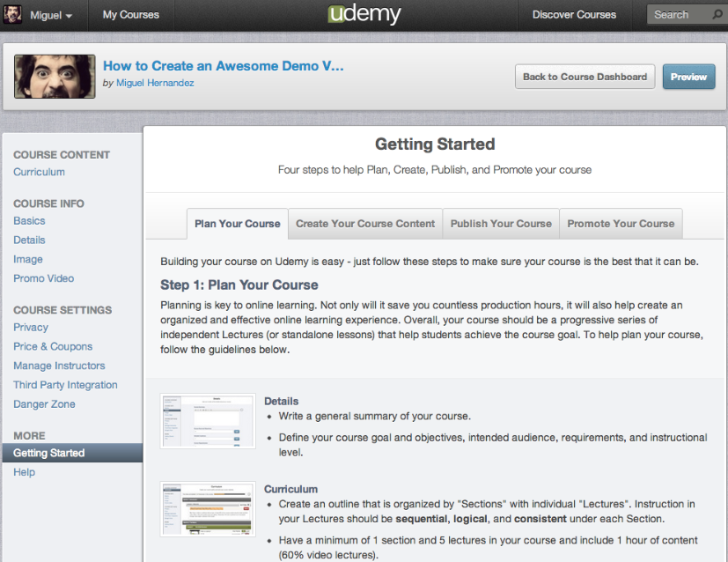Click the search magnifier icon
This screenshot has width=728, height=562.
click(x=717, y=15)
